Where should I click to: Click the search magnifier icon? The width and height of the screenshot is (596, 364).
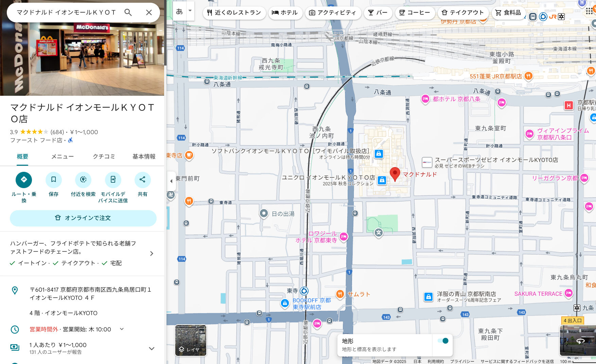coord(128,13)
